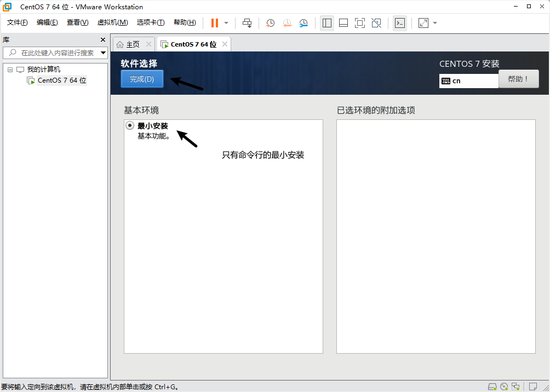This screenshot has height=392, width=550.
Task: Click the CD/DVD status bar icon
Action: coord(505,387)
